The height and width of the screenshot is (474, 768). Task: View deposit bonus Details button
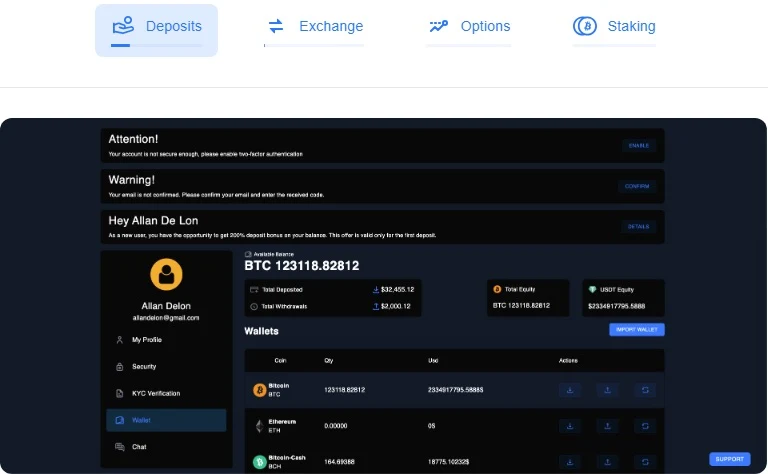point(638,227)
